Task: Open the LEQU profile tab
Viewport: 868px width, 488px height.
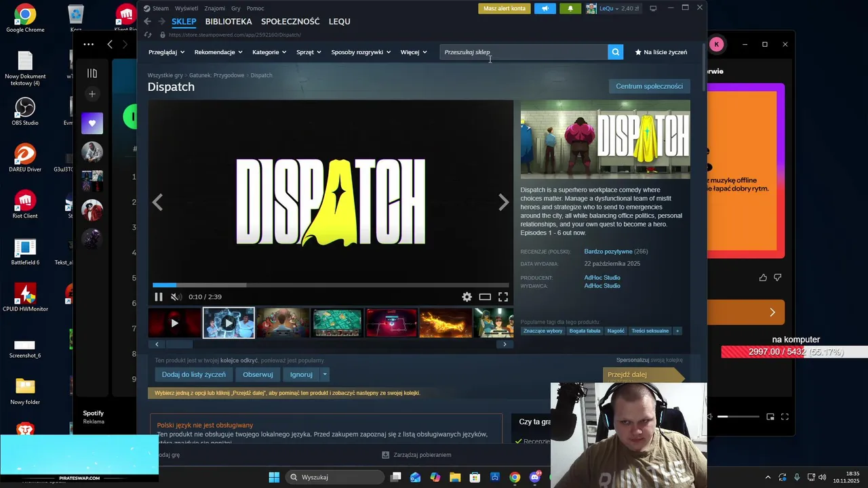Action: click(x=340, y=22)
